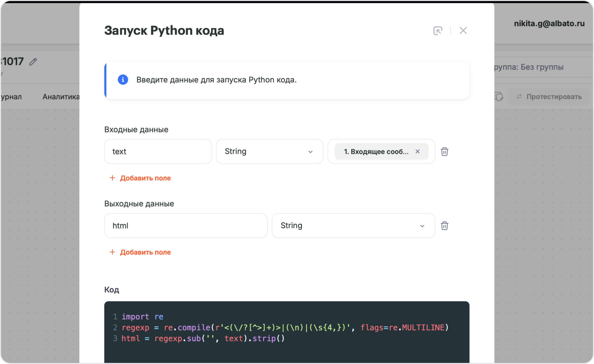Click the expand/popout dialog icon
The image size is (594, 364).
(x=438, y=31)
